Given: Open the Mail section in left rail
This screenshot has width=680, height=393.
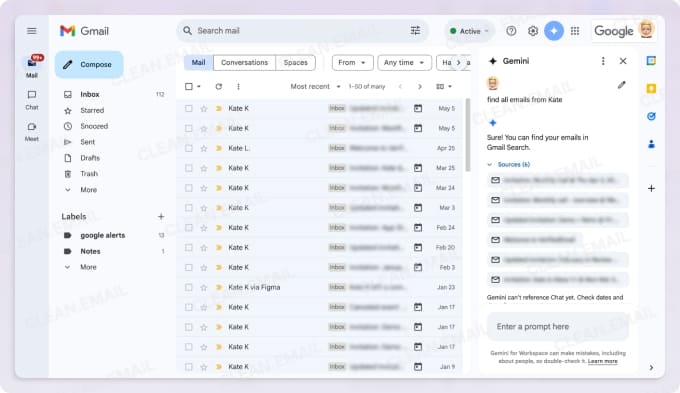Looking at the screenshot, I should (32, 66).
